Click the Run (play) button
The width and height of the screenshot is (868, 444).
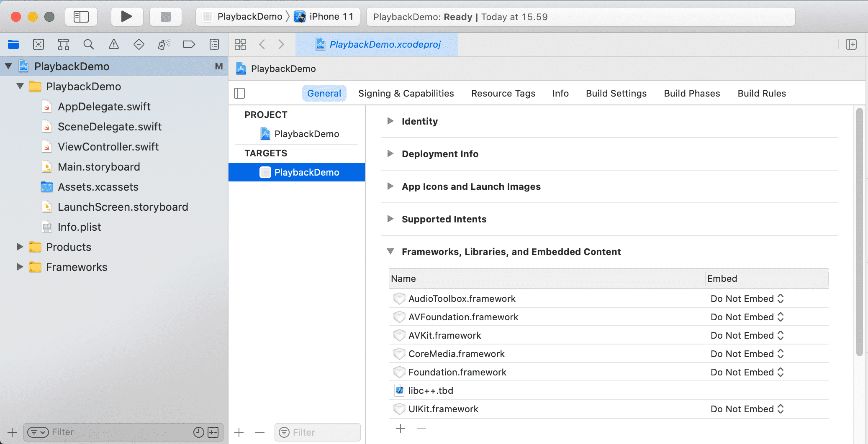[x=126, y=17]
